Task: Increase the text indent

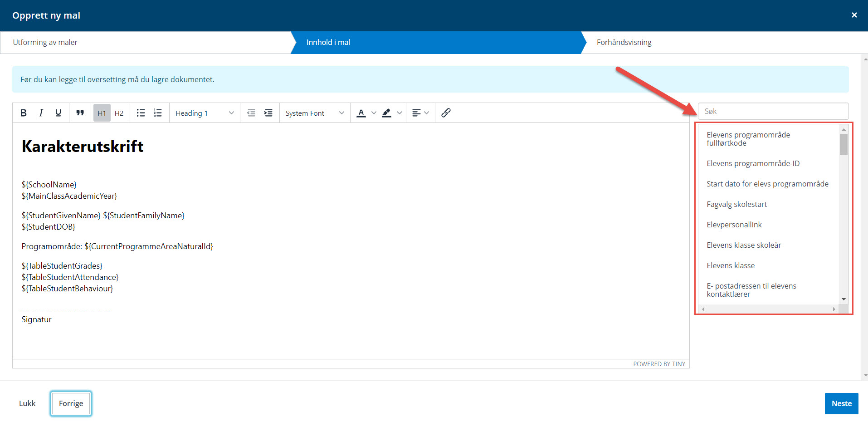Action: click(x=268, y=113)
